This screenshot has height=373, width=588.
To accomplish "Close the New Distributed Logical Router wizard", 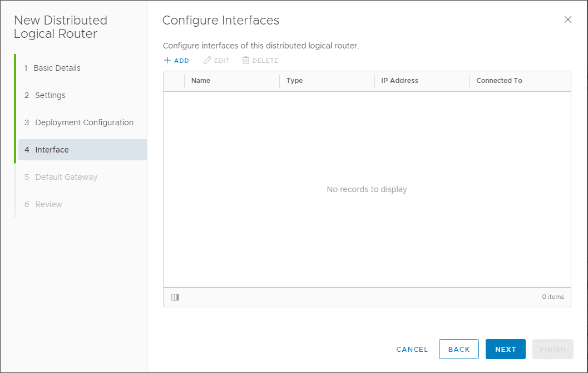I will click(568, 19).
